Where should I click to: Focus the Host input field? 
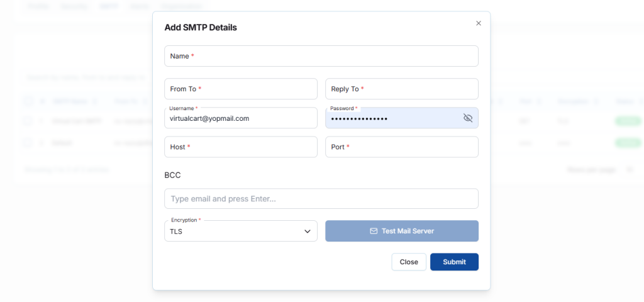(x=240, y=147)
